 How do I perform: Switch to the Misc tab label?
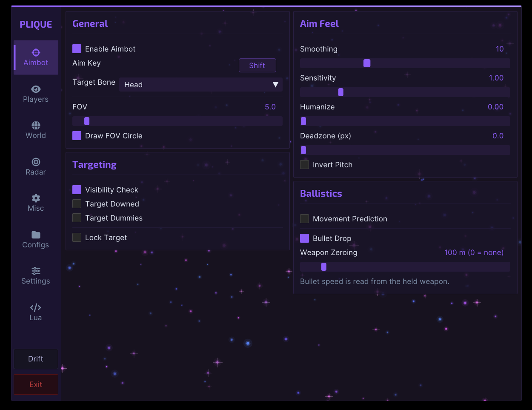click(36, 208)
